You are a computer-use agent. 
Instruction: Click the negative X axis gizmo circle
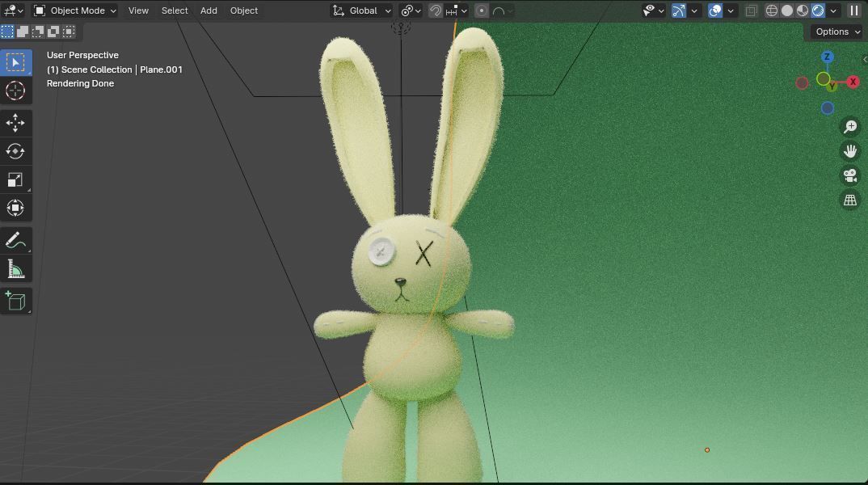[802, 83]
